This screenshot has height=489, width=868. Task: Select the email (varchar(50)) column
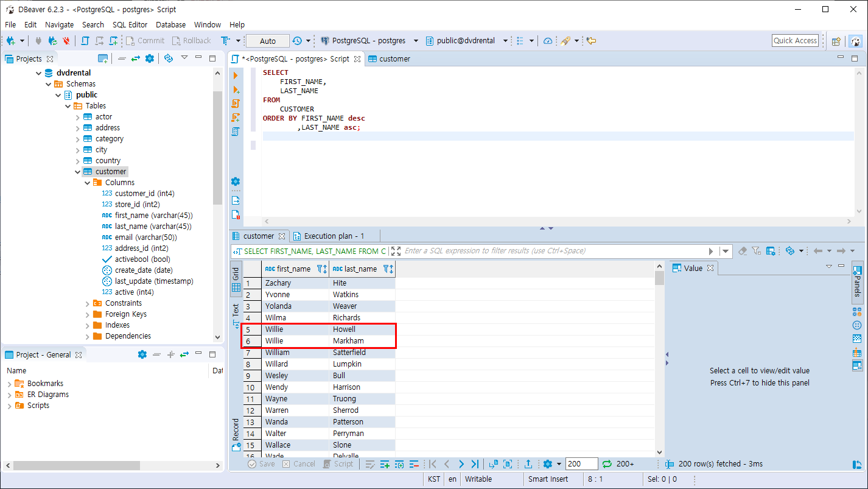(145, 237)
